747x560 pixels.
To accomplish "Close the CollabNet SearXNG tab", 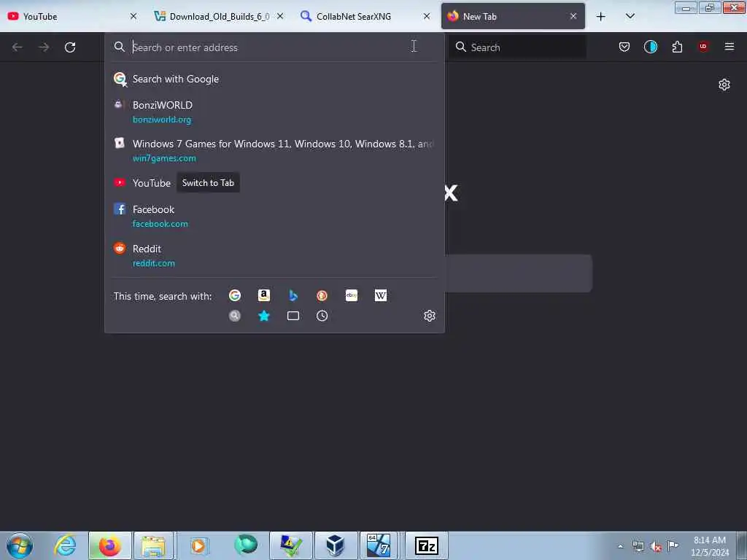I will [427, 16].
